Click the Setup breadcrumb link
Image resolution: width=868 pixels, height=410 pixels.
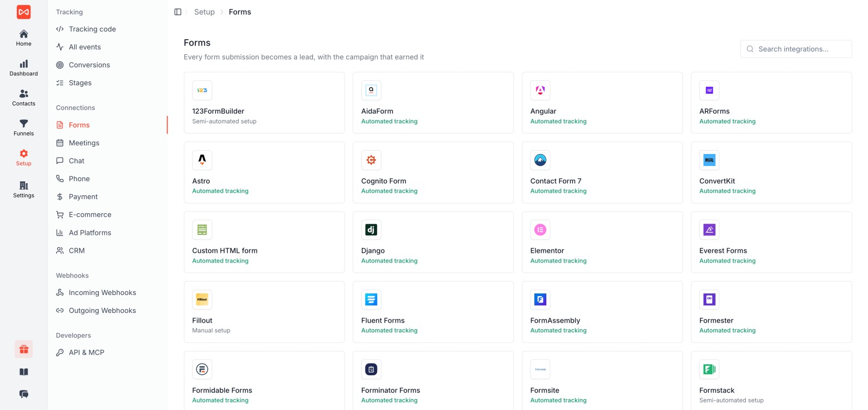point(205,12)
